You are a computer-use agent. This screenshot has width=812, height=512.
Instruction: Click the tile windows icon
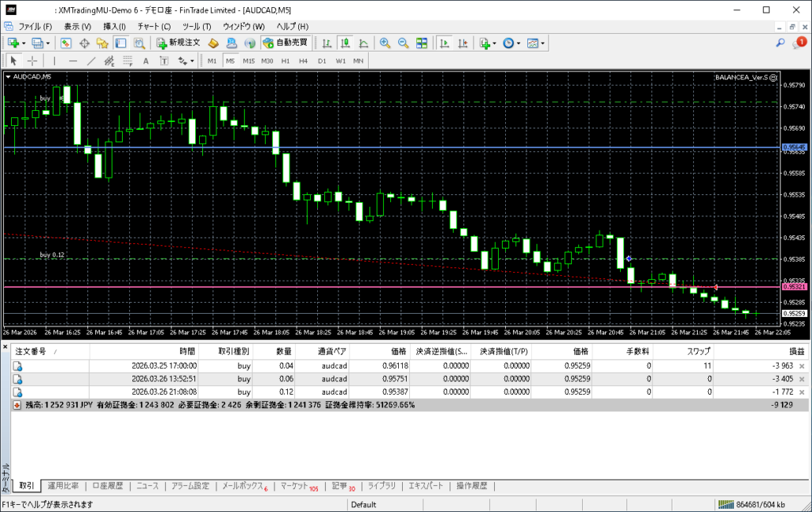[421, 43]
